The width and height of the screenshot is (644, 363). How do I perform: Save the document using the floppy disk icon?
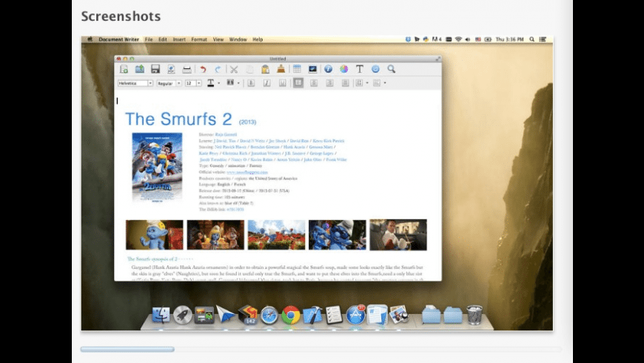coord(155,69)
